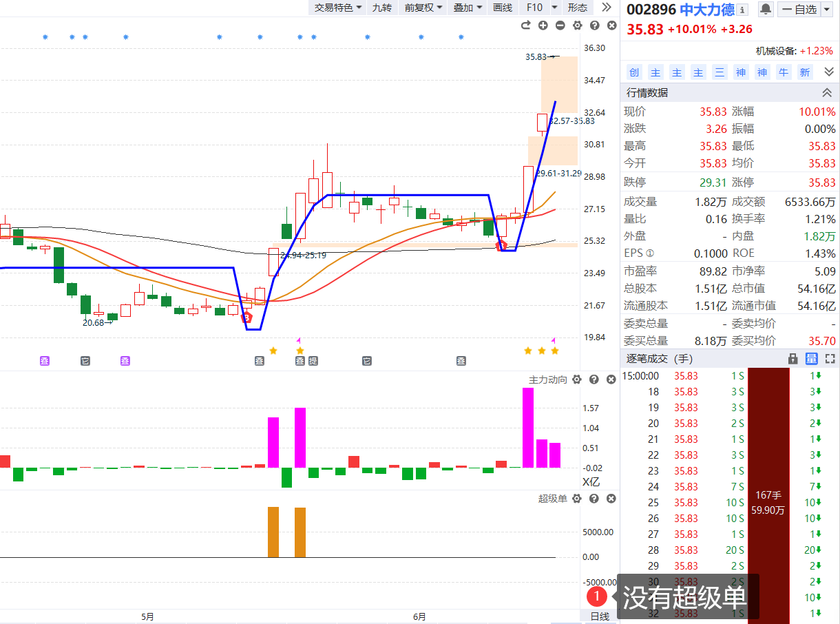
Task: Toggle the 量 volume display button
Action: (811, 358)
